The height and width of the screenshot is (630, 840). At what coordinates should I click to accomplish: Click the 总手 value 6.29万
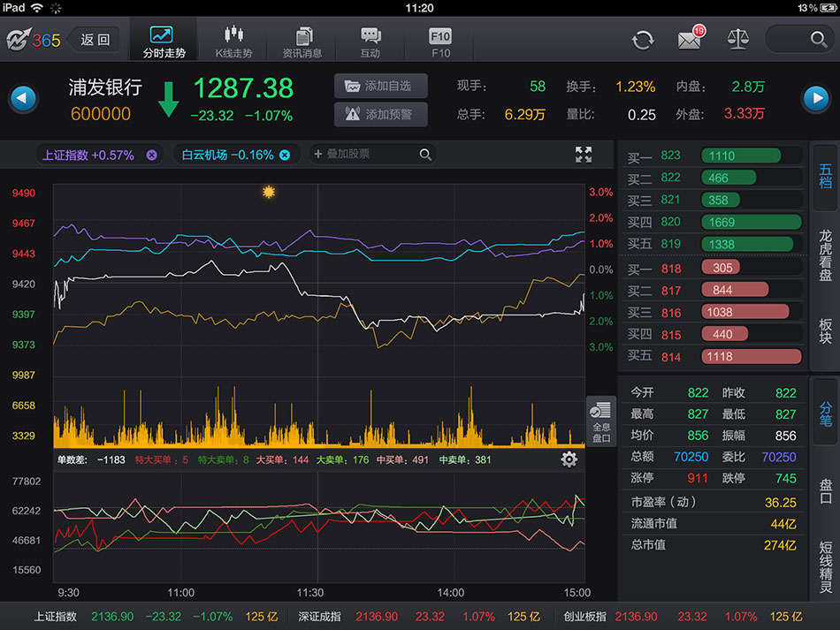pyautogui.click(x=524, y=115)
